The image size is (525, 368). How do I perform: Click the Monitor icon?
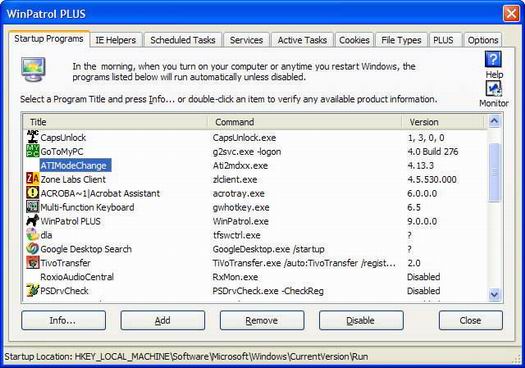[493, 89]
